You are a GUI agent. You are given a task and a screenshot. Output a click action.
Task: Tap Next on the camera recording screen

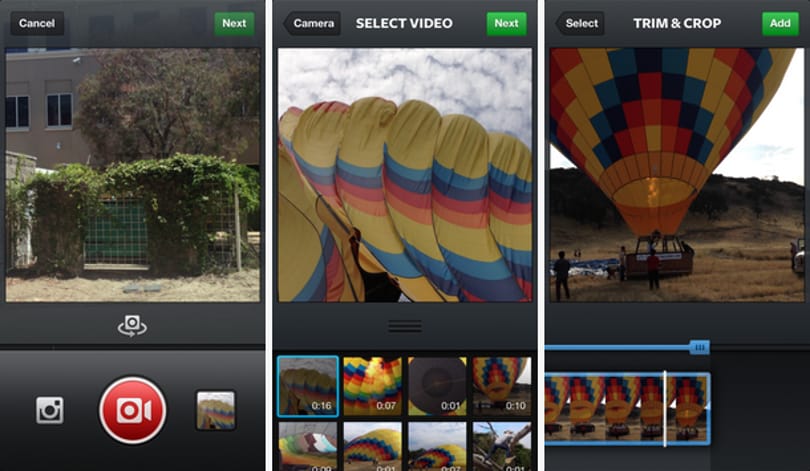[234, 23]
